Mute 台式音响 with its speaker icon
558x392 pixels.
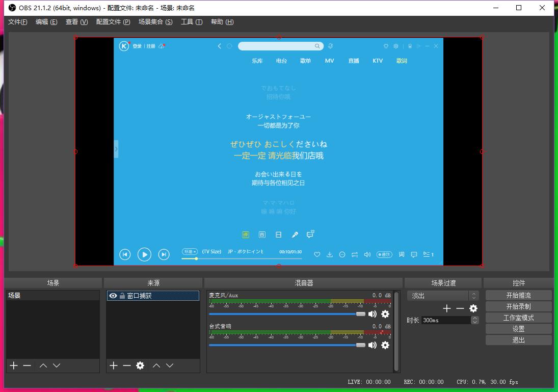click(x=372, y=346)
